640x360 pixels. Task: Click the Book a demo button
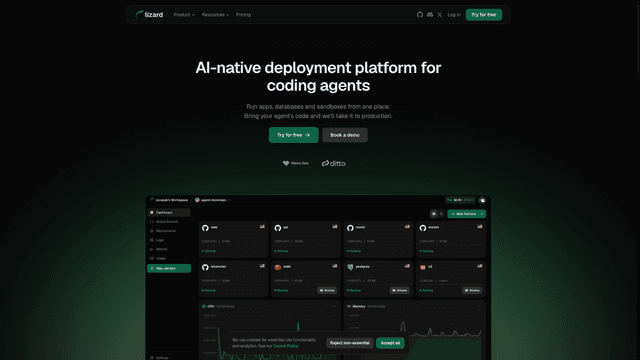coord(345,135)
